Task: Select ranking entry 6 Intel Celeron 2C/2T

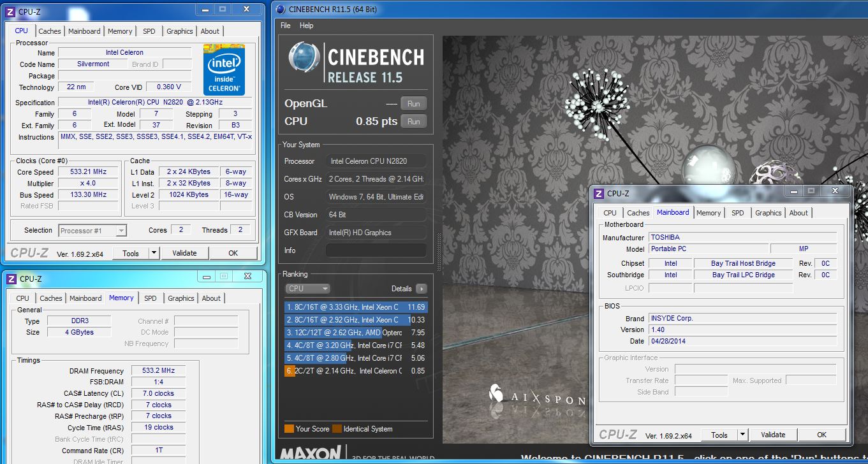Action: click(x=355, y=371)
